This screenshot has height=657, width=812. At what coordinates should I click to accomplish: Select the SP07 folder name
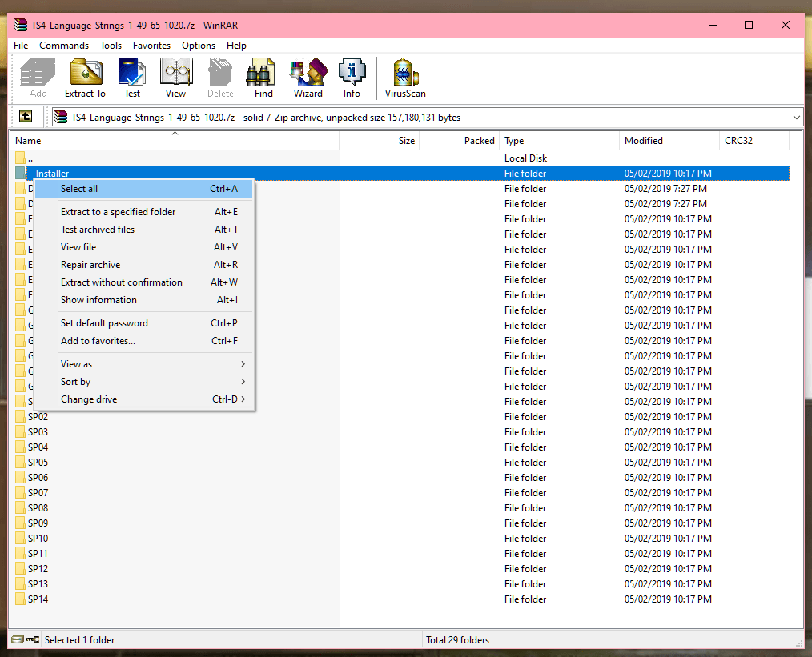click(38, 492)
